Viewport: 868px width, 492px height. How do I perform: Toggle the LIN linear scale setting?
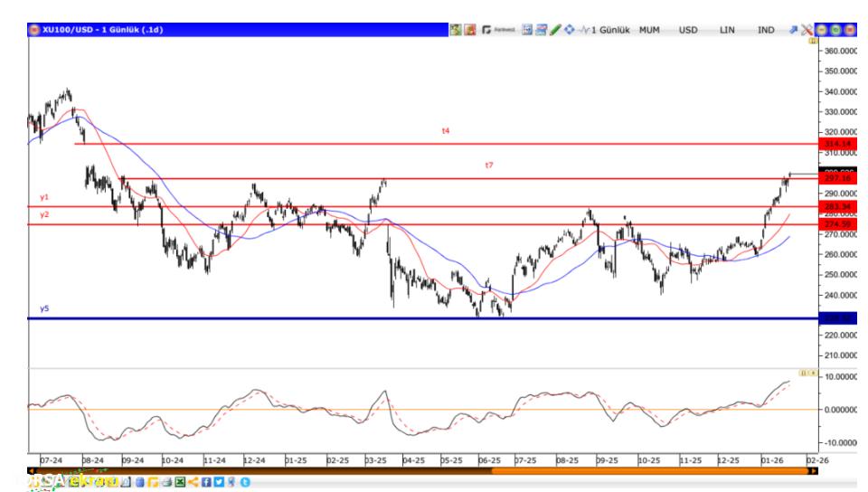click(x=727, y=30)
